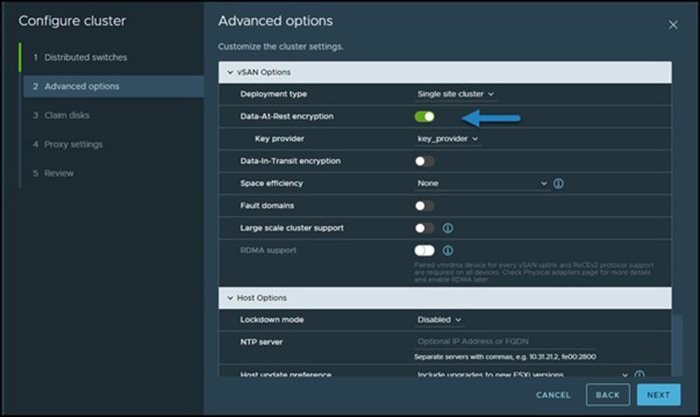Screen dimensions: 700x417
Task: Collapse the vSAN Options section
Action: point(229,72)
